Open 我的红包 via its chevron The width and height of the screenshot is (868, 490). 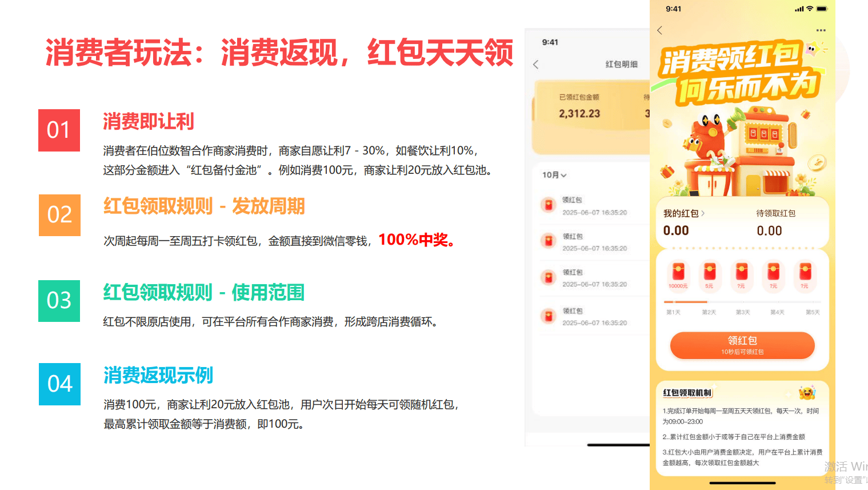703,213
